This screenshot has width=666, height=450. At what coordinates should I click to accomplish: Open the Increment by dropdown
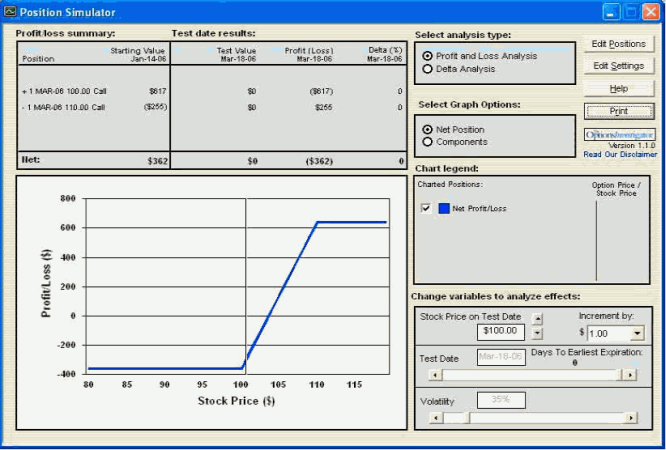[637, 333]
